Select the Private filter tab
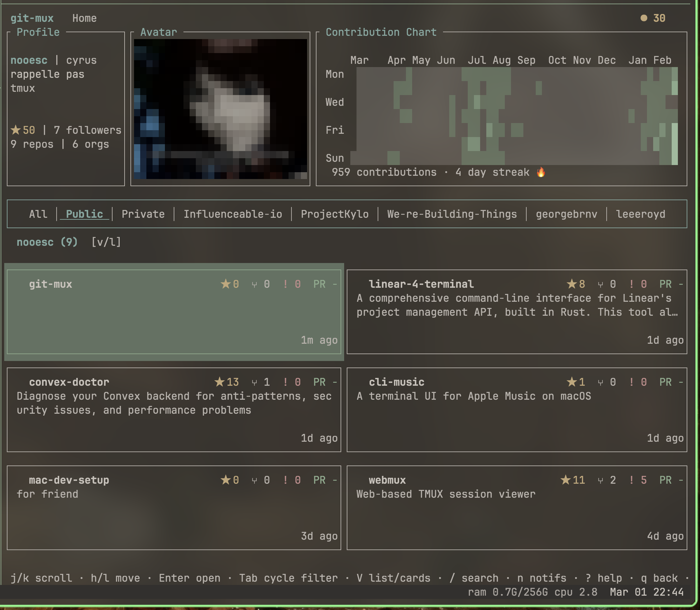Screen dimensions: 700x610 point(142,214)
